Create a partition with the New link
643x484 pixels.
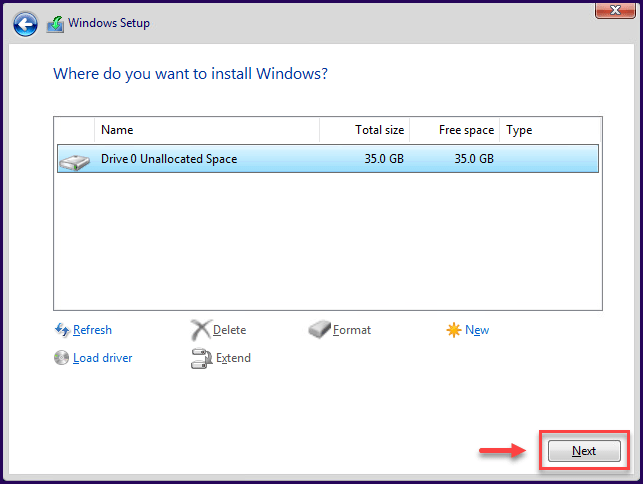click(x=477, y=330)
